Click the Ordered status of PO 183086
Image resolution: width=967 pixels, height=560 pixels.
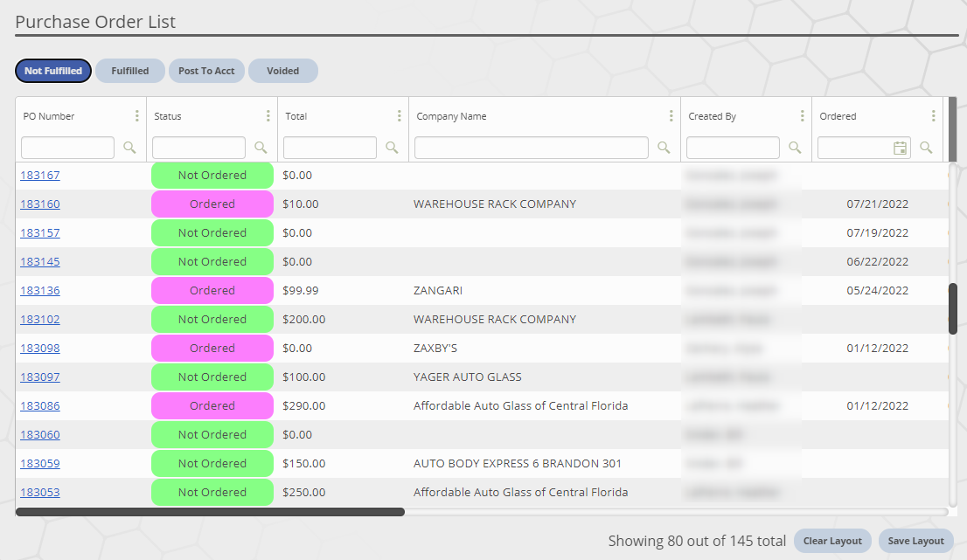click(x=212, y=406)
